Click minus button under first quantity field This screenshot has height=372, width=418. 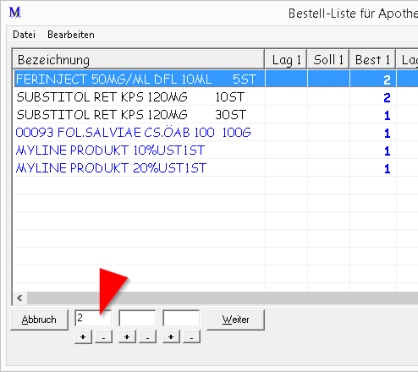coord(104,337)
